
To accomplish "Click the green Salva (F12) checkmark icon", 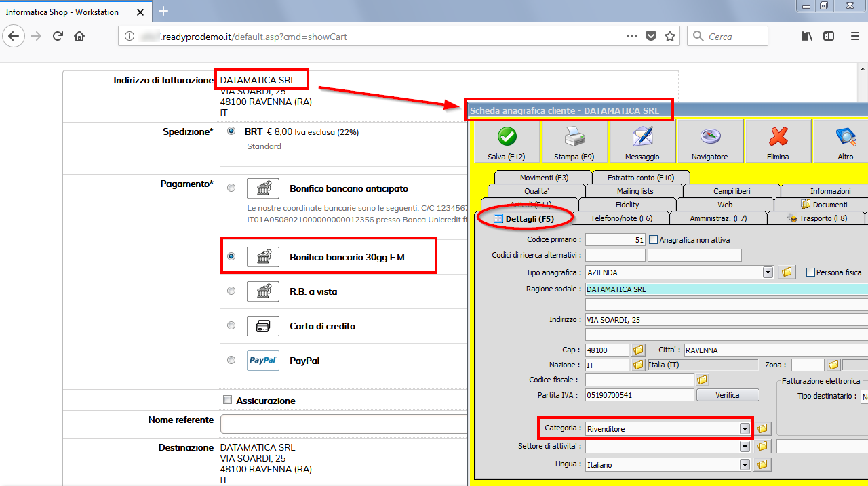I will pyautogui.click(x=507, y=137).
